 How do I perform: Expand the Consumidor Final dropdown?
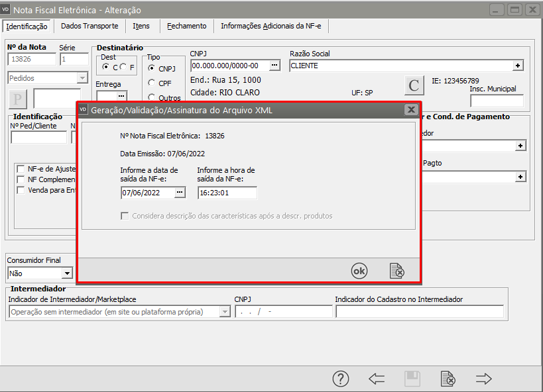coord(67,273)
